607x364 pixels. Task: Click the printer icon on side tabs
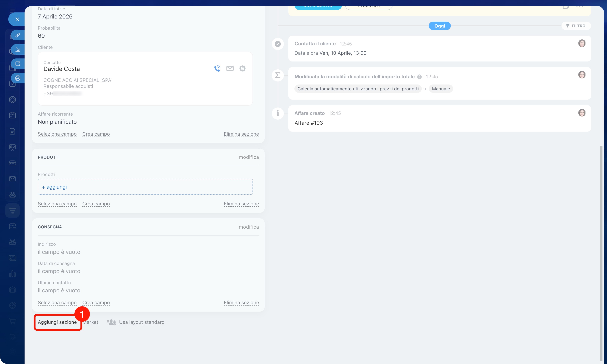18,78
